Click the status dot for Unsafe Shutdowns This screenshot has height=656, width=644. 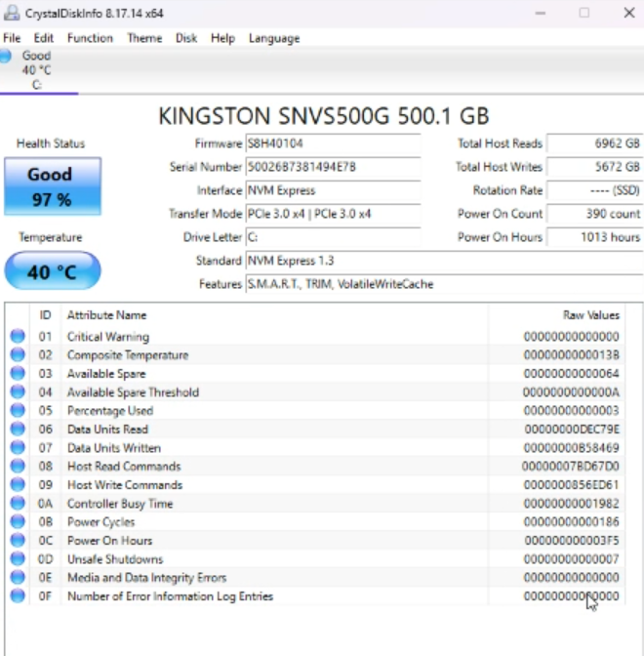pos(18,558)
